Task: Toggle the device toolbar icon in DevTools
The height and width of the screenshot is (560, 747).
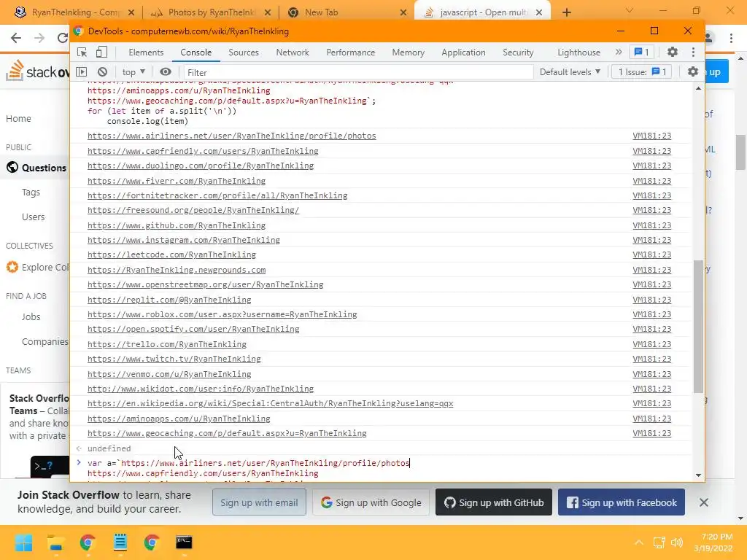Action: click(x=101, y=52)
